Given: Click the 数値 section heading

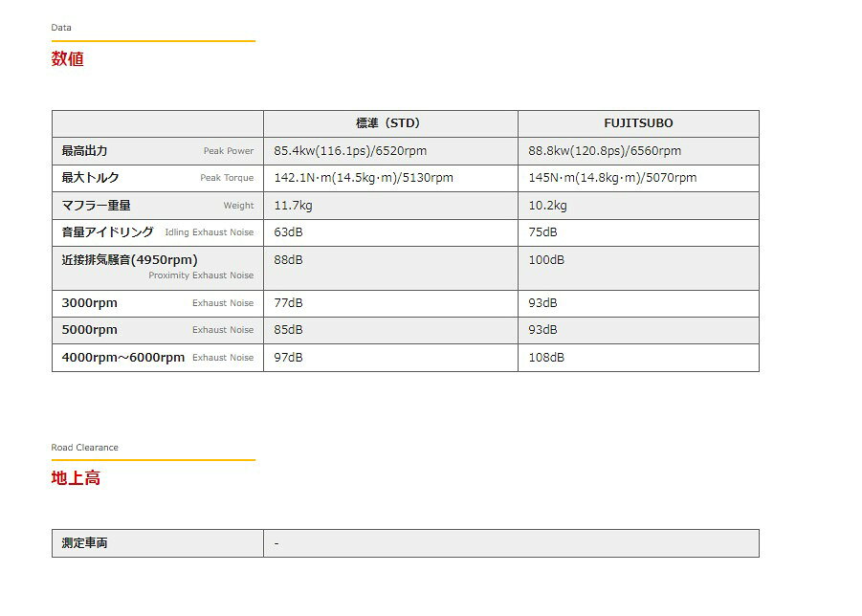Looking at the screenshot, I should [68, 59].
